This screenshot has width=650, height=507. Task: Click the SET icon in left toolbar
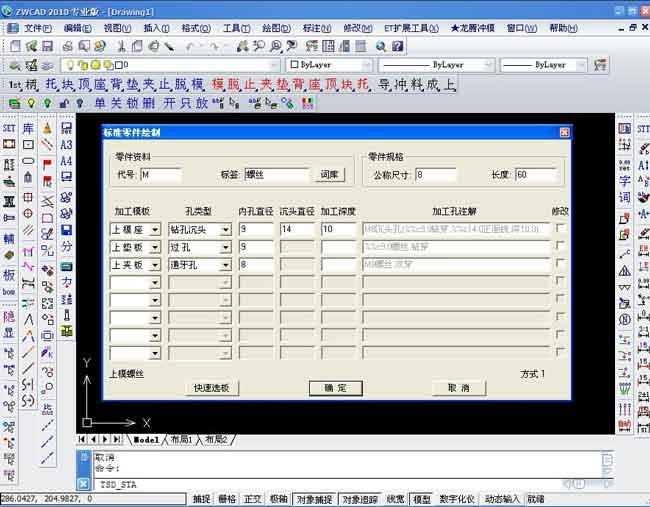click(x=9, y=128)
